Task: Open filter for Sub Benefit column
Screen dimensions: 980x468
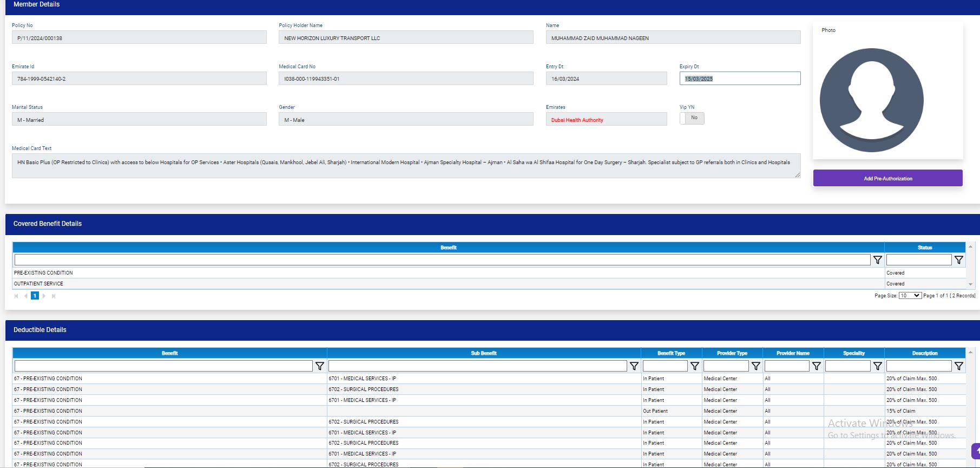Action: pos(634,366)
